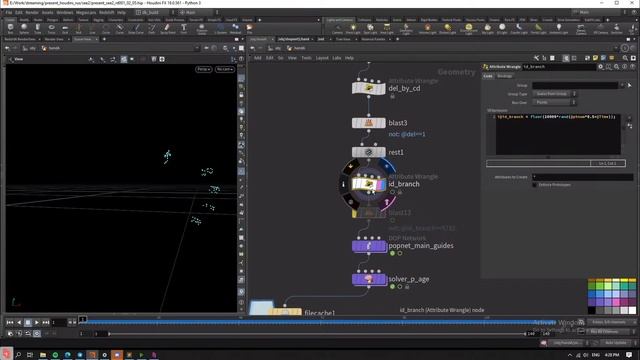Click the Attributes to Create field

coord(582,177)
